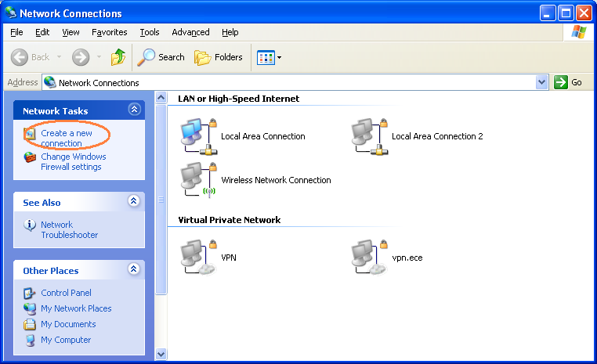The image size is (597, 364).
Task: Open the Back button history dropdown arrow
Action: [59, 57]
